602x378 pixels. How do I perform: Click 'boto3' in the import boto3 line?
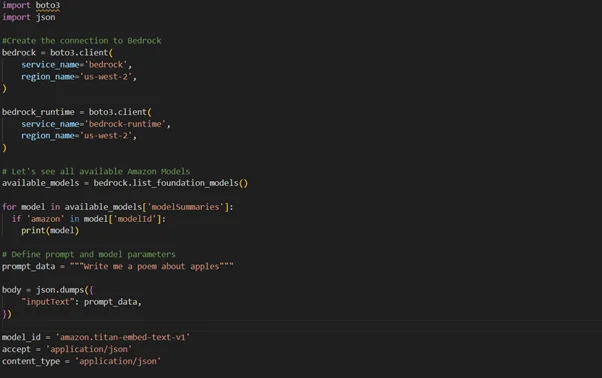(48, 5)
